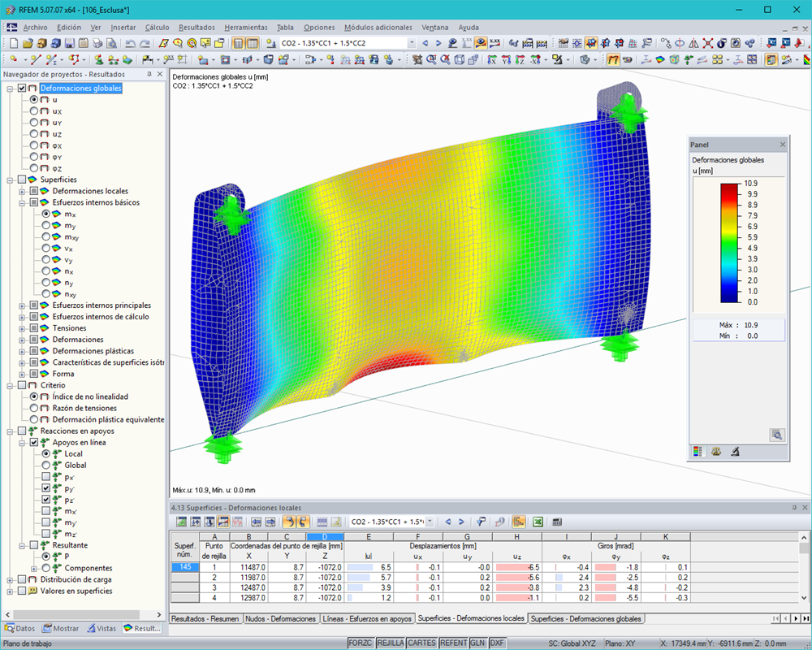Image resolution: width=812 pixels, height=650 pixels.
Task: Open the Resultados menu
Action: (197, 28)
